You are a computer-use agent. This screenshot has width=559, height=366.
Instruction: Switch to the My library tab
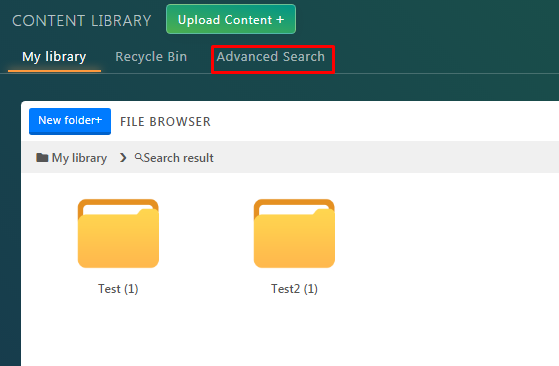[54, 57]
